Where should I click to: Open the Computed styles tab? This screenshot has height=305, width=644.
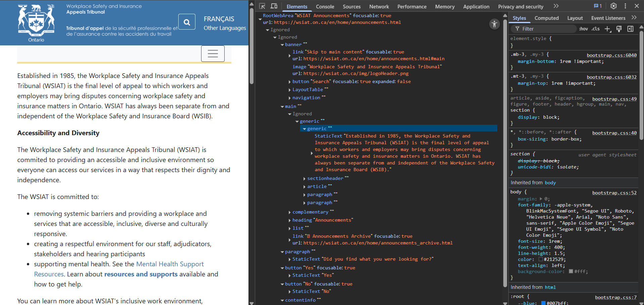pyautogui.click(x=547, y=18)
